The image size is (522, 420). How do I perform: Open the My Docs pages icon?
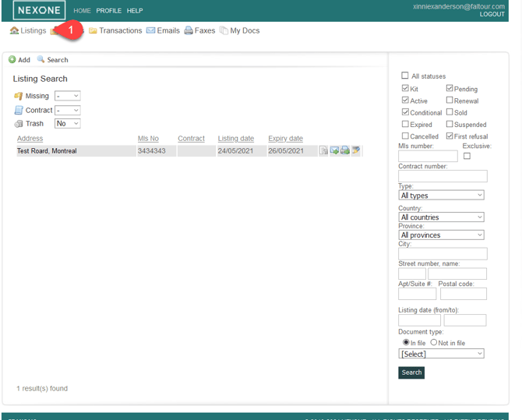pos(224,30)
